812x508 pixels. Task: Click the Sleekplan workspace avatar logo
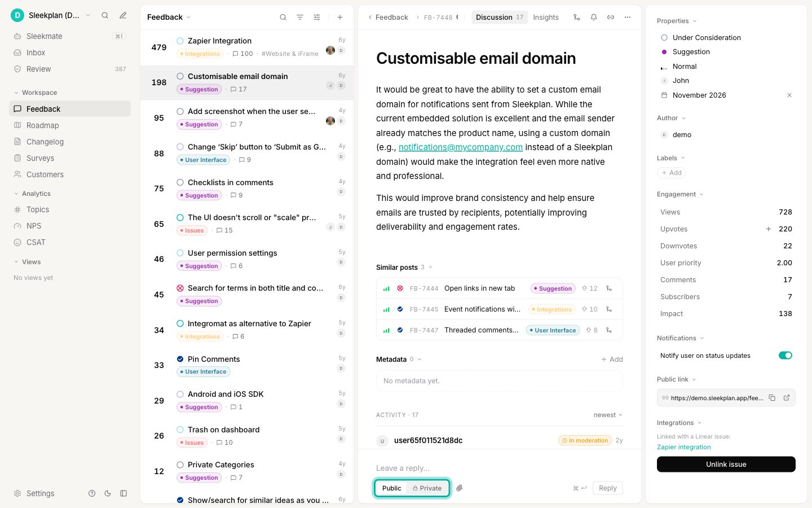point(17,15)
